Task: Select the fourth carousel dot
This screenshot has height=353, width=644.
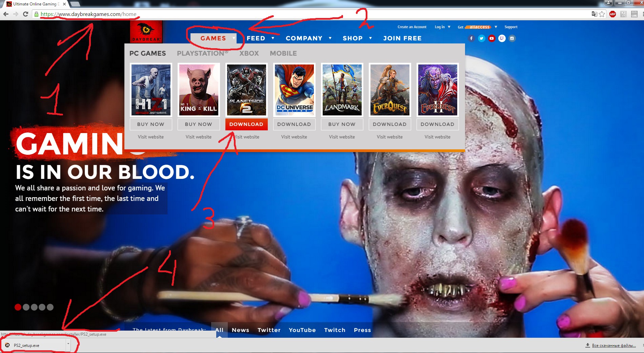Action: point(42,307)
